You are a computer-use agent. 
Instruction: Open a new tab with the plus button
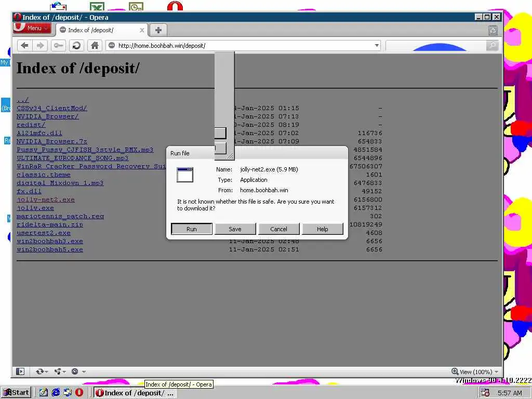(158, 30)
